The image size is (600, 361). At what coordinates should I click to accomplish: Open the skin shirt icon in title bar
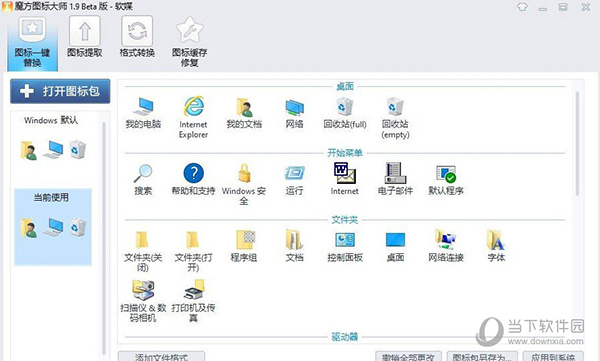522,7
